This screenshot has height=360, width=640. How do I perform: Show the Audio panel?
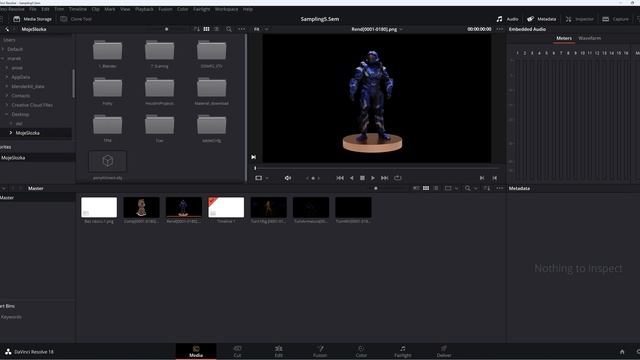(507, 19)
